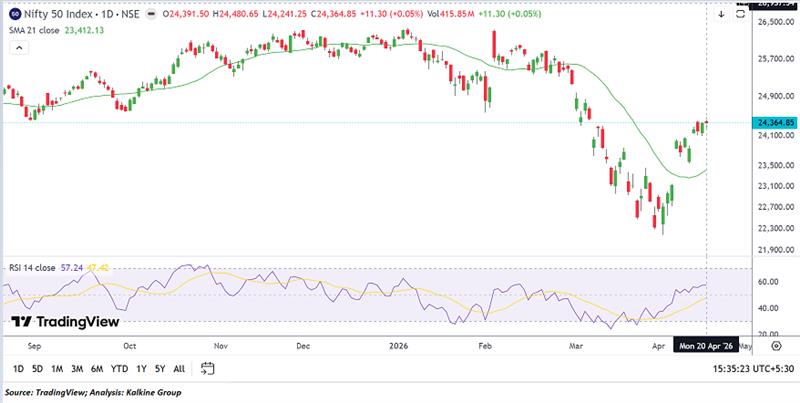Click the close price C24,364.85 readout
Viewport: 800px width, 403px height.
(x=333, y=14)
